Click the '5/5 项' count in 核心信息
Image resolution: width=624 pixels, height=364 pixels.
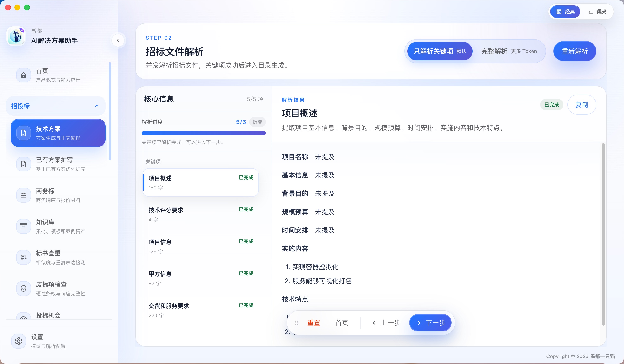[255, 99]
